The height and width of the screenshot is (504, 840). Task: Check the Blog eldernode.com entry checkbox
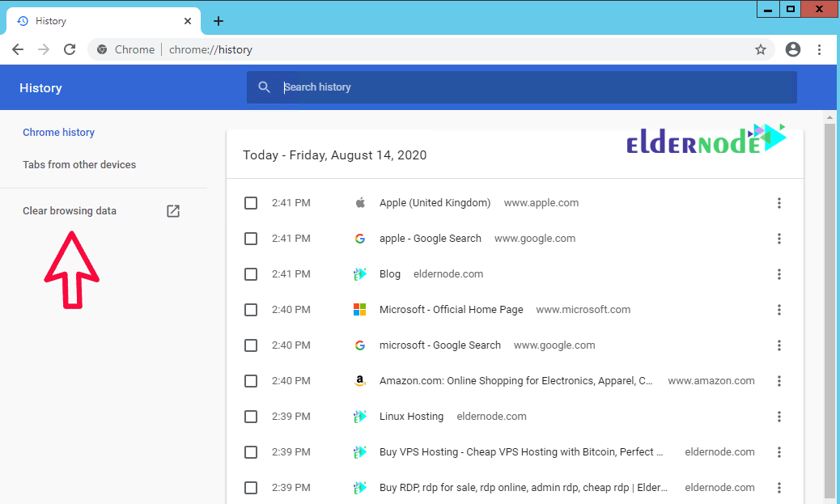[251, 274]
